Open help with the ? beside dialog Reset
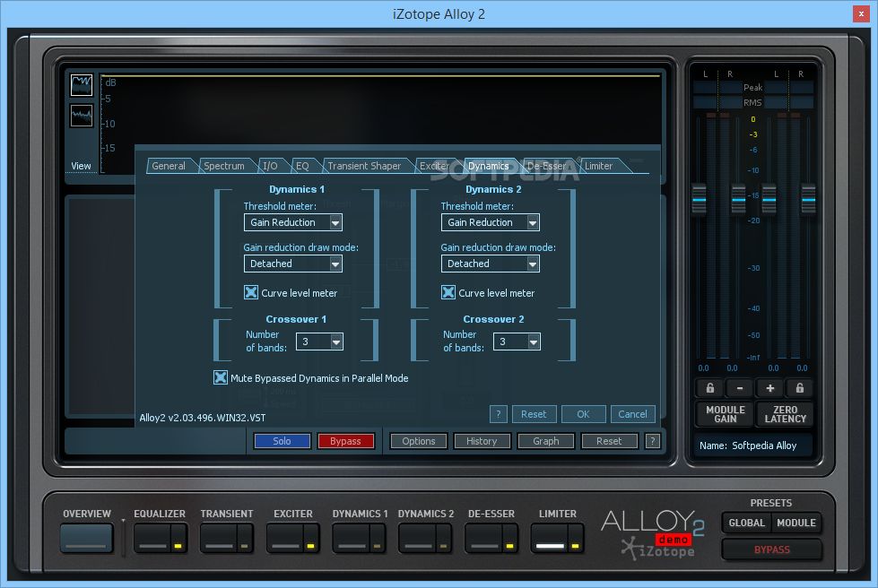878x588 pixels. pyautogui.click(x=499, y=414)
